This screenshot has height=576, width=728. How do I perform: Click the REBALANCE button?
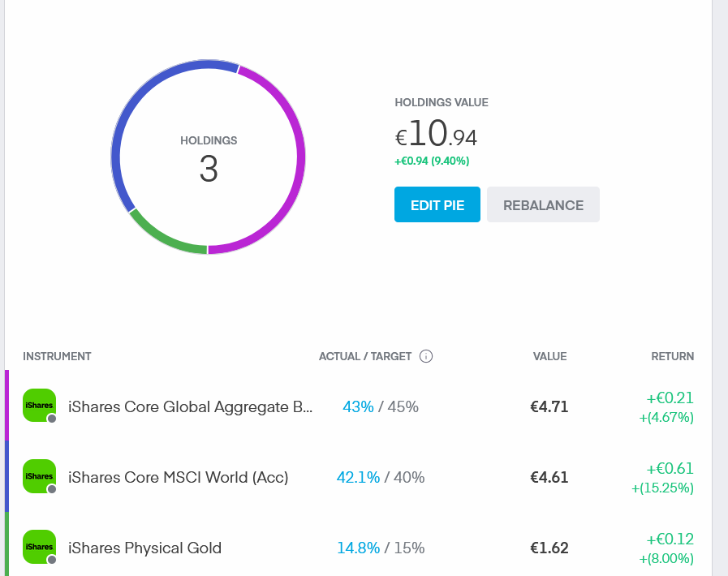543,204
